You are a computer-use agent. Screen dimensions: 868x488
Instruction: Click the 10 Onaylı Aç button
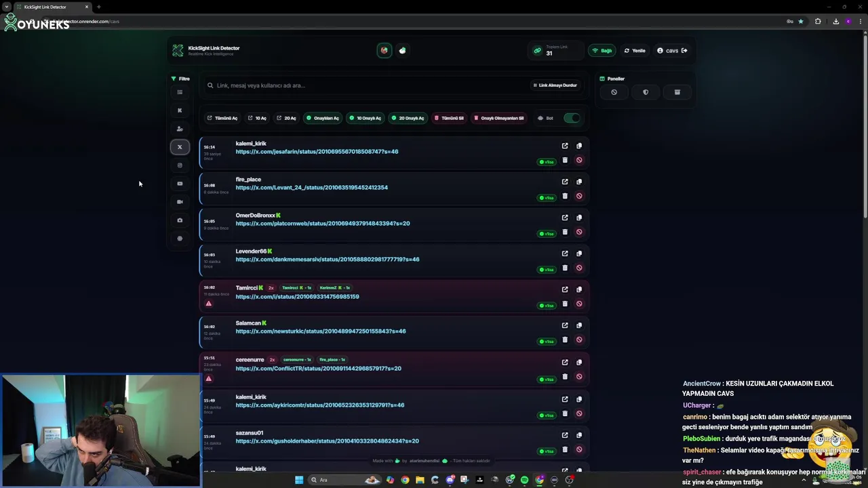(x=366, y=118)
